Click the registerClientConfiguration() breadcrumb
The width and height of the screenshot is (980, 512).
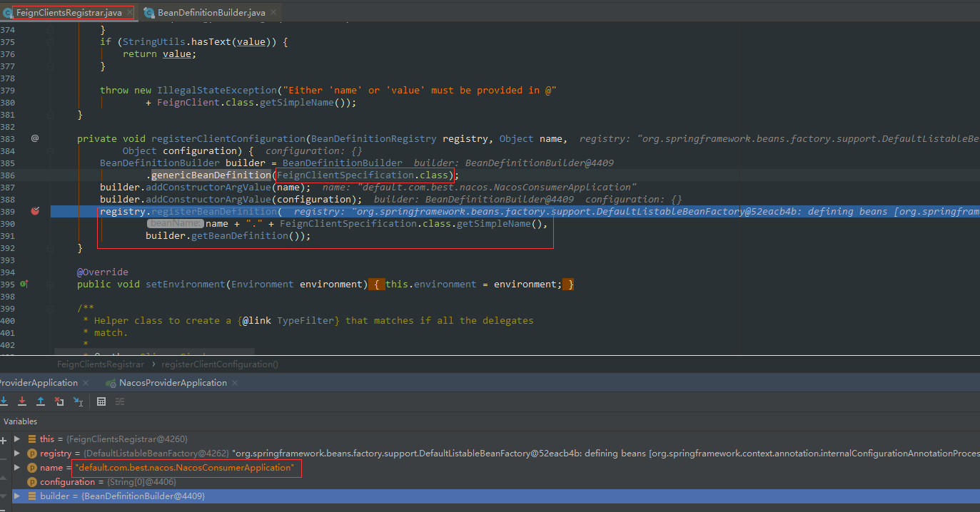tap(220, 364)
